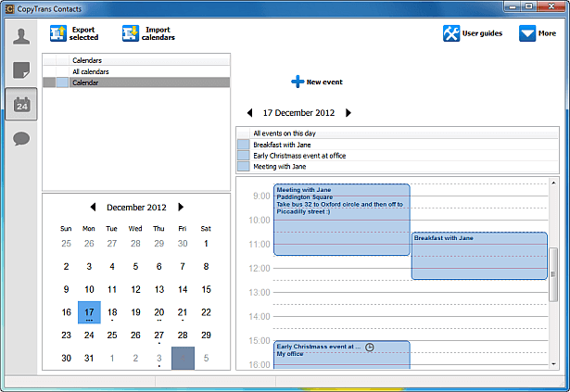570x392 pixels.
Task: Click the December 2012 month heading
Action: [136, 208]
